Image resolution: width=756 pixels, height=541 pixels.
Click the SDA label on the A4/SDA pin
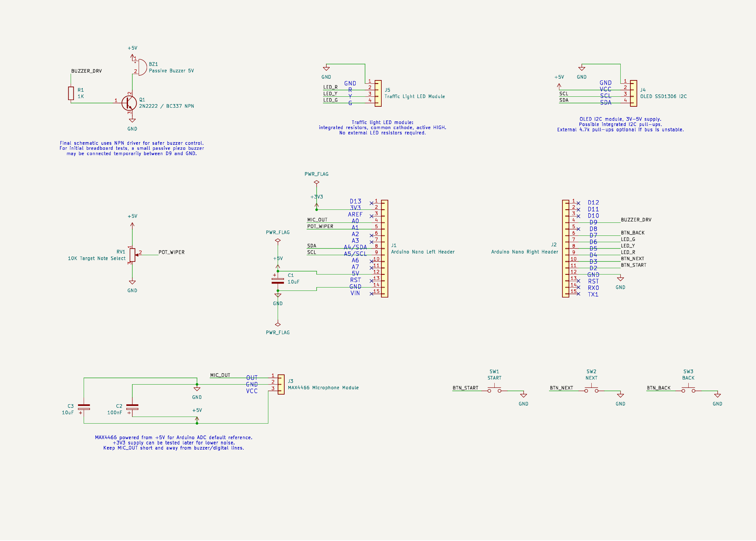[x=312, y=246]
